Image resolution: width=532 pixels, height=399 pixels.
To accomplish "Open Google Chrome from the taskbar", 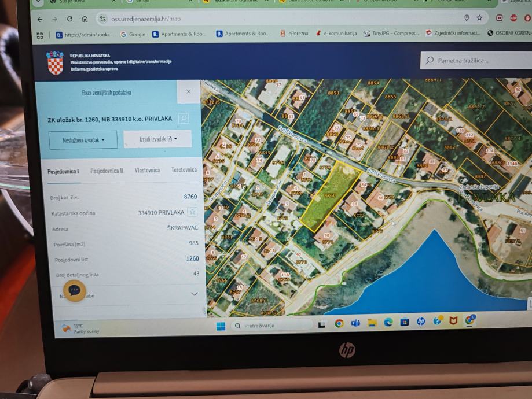I will pos(339,324).
